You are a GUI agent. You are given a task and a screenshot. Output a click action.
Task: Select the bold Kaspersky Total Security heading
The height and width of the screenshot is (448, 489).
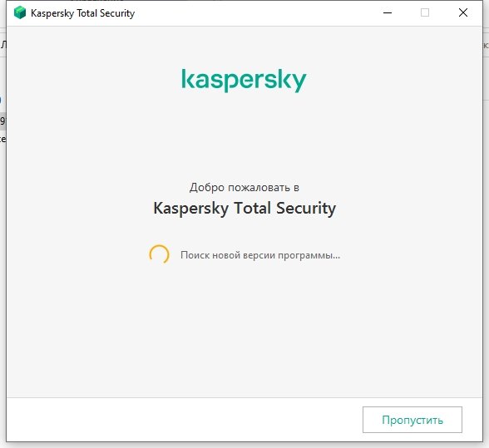(x=244, y=209)
